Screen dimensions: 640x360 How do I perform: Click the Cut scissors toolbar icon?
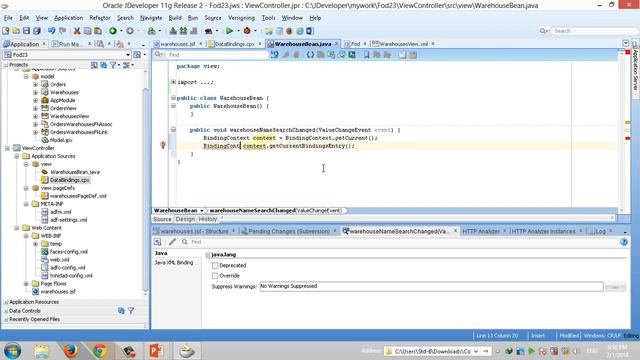pyautogui.click(x=77, y=31)
